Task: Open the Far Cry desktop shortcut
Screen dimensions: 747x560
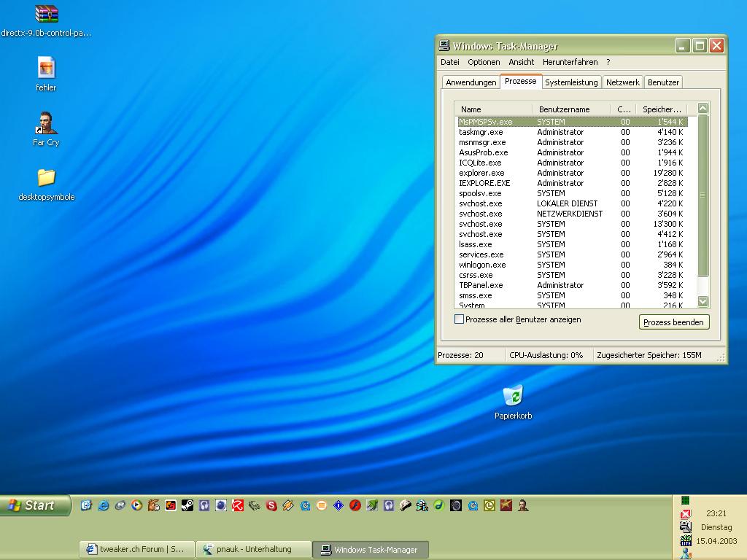Action: (x=46, y=124)
